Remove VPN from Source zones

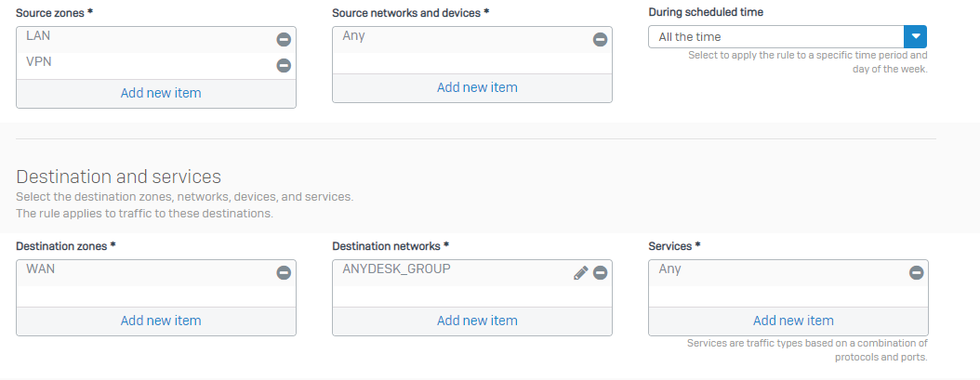(284, 65)
